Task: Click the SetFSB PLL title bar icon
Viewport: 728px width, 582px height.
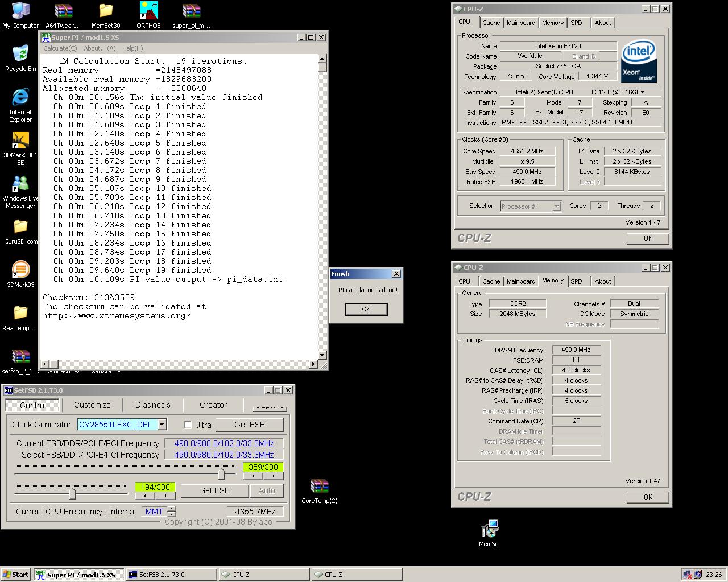Action: (9, 390)
